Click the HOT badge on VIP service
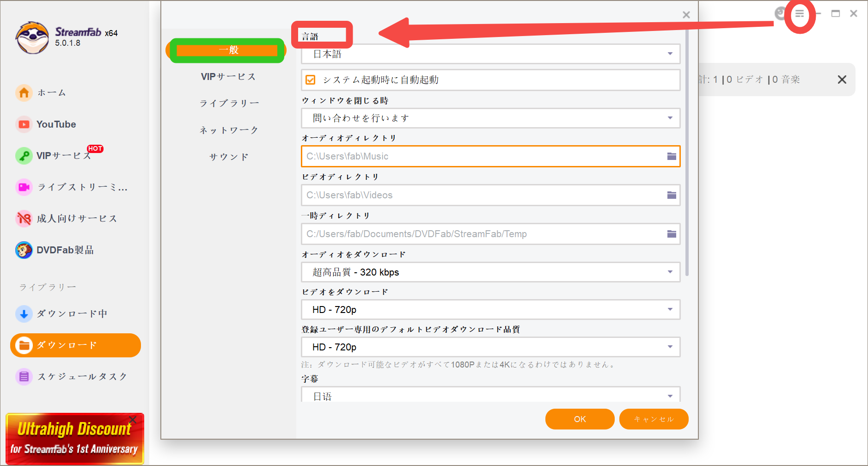The width and height of the screenshot is (868, 466). click(x=95, y=149)
